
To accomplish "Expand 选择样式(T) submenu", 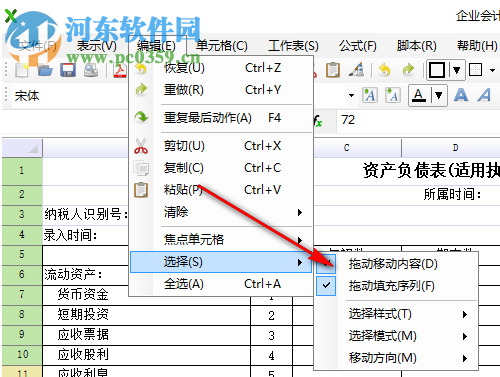I will point(397,314).
